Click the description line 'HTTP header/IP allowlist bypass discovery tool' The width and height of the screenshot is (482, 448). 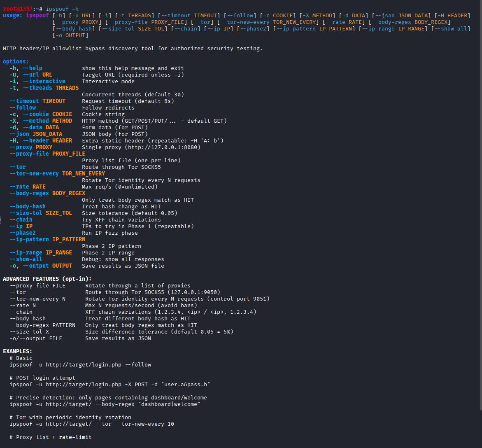[133, 48]
